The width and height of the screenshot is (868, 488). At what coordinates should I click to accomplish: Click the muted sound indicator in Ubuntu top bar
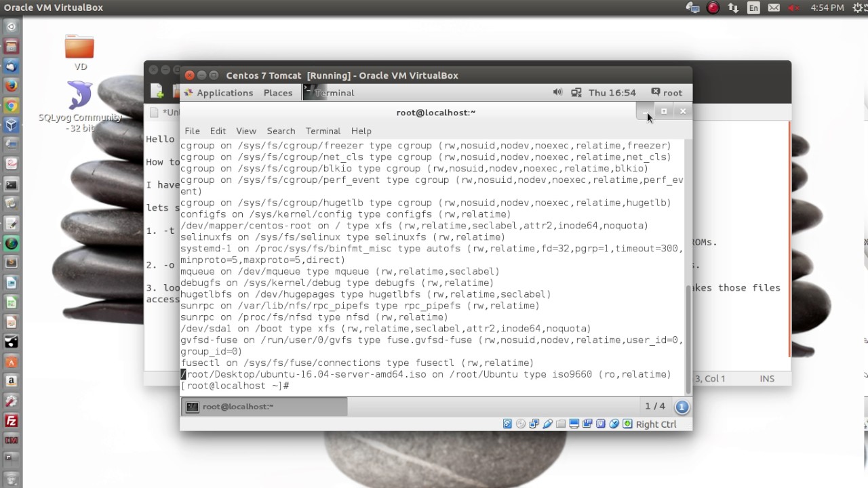pyautogui.click(x=794, y=8)
